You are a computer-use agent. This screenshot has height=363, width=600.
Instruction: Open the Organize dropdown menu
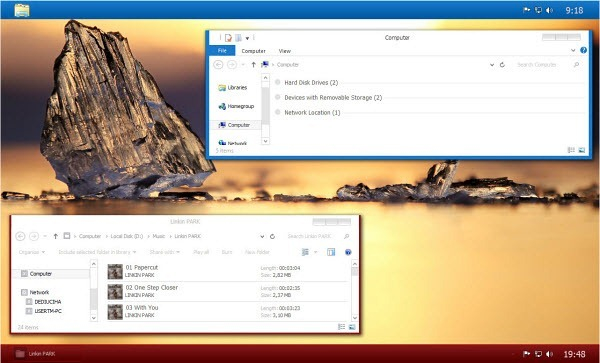click(32, 252)
